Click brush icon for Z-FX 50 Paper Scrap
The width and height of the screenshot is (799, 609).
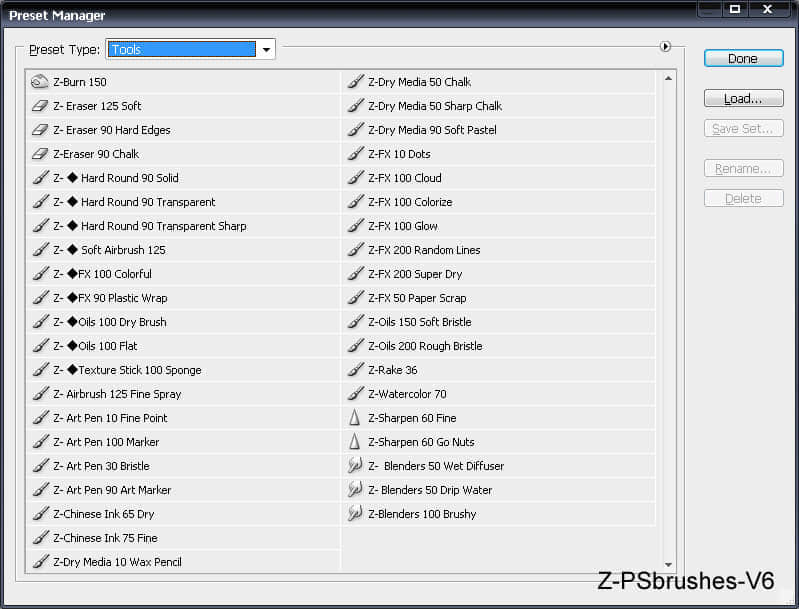356,297
